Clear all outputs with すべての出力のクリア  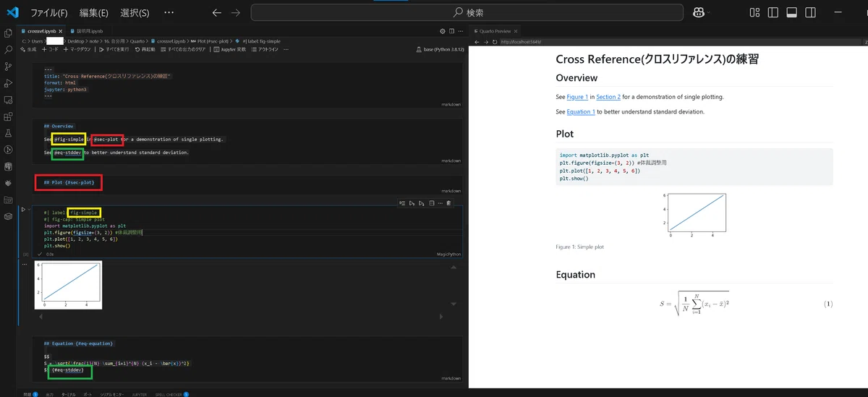(x=182, y=49)
